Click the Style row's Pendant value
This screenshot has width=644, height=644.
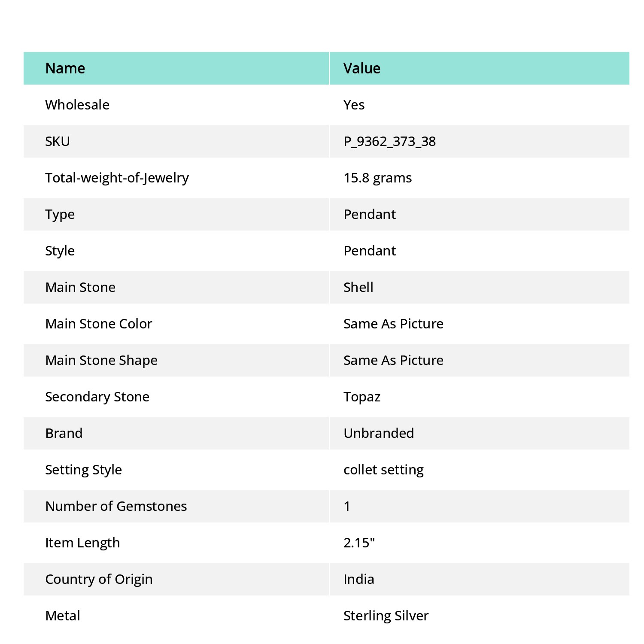tap(370, 251)
